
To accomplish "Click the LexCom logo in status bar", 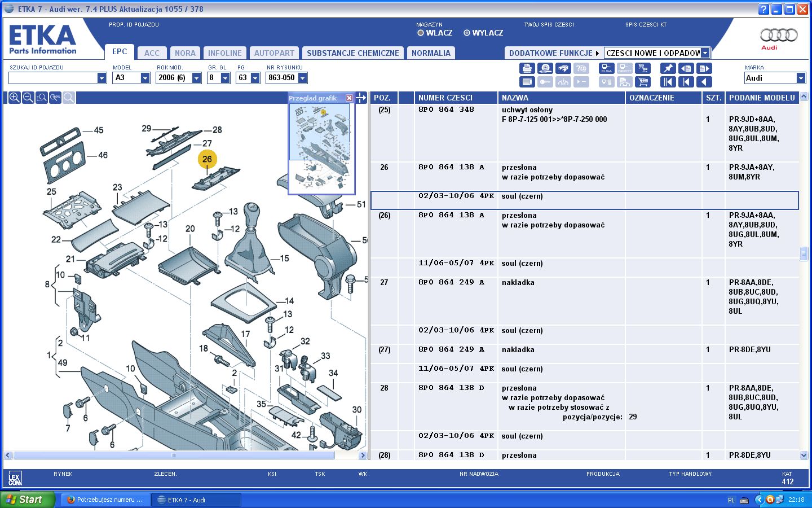I will coord(15,479).
